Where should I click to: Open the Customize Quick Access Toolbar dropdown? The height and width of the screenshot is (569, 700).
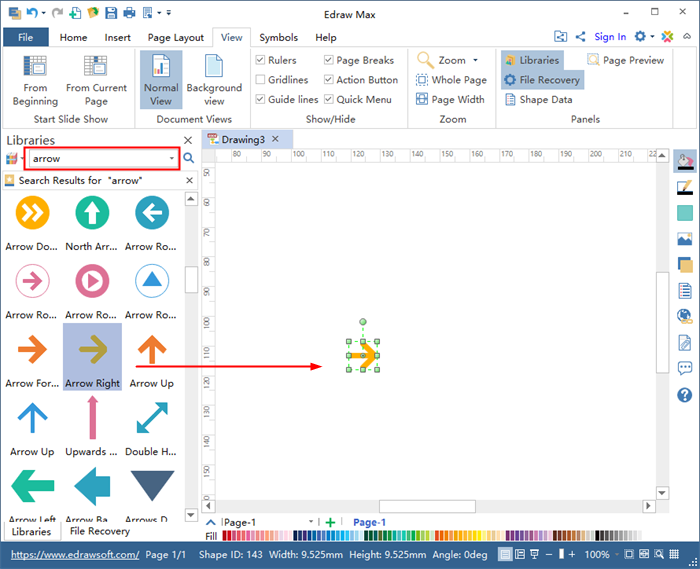point(169,13)
